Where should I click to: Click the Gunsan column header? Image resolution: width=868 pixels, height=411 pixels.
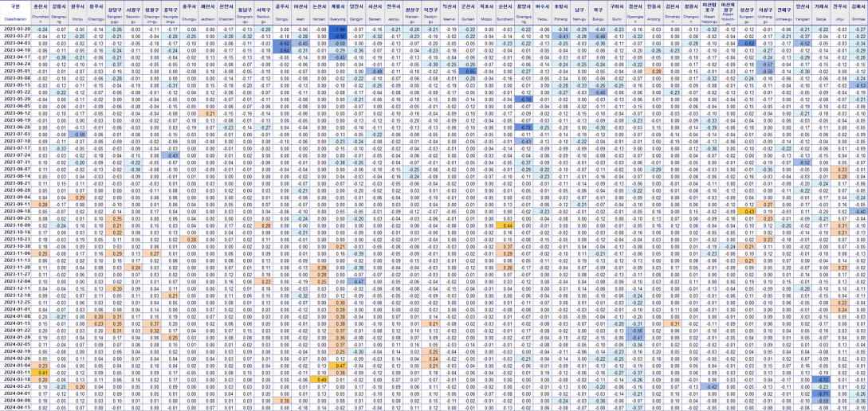pyautogui.click(x=469, y=14)
